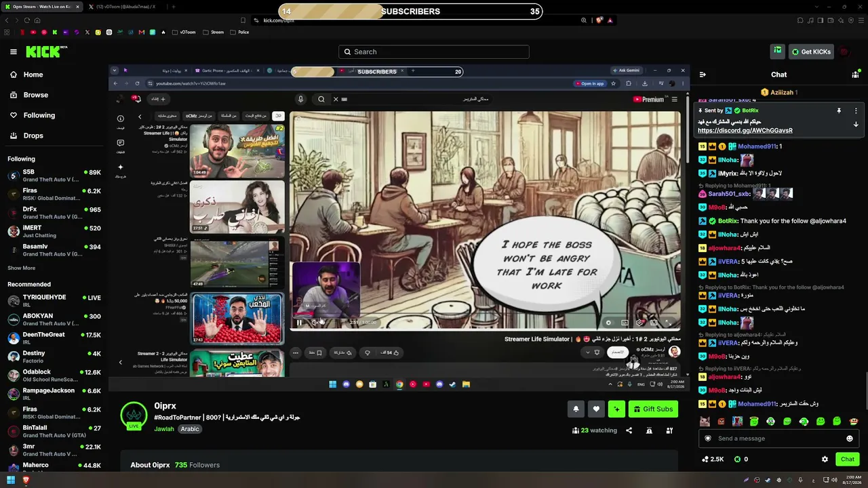Click the green sparkle subscribe button
868x488 pixels.
[x=616, y=409]
